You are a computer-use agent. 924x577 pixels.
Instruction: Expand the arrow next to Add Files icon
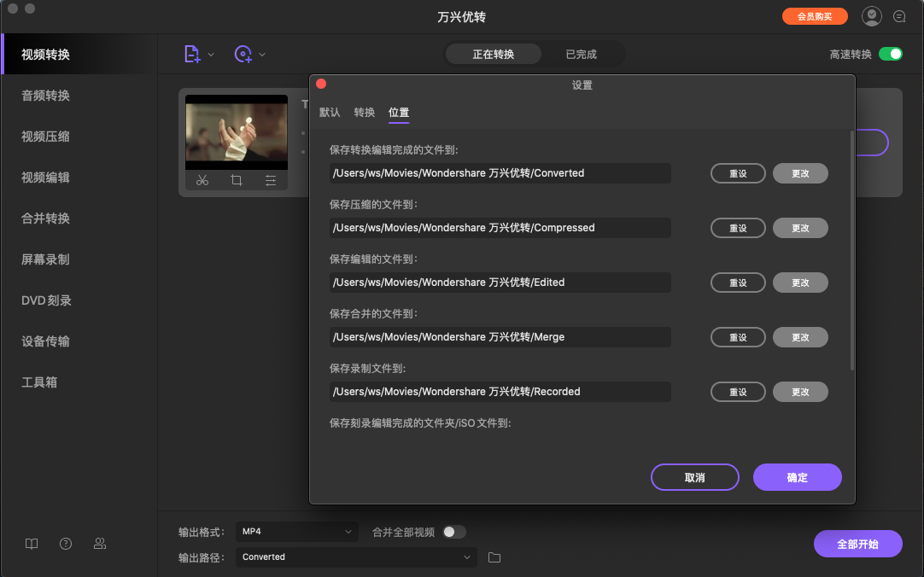[210, 53]
